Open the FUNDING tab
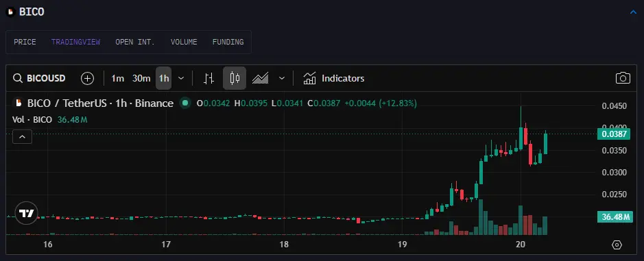Viewport: 644px width, 261px height. point(228,42)
